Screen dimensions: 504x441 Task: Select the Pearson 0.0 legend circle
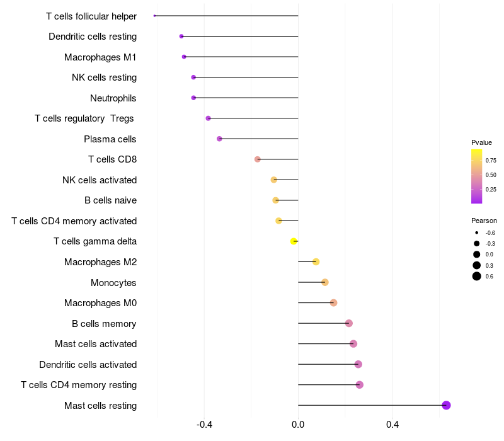(x=476, y=255)
